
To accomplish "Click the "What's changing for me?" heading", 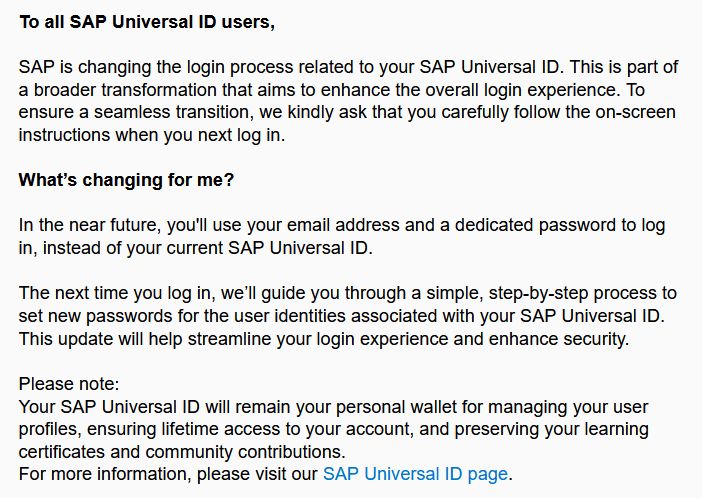I will coord(119,181).
